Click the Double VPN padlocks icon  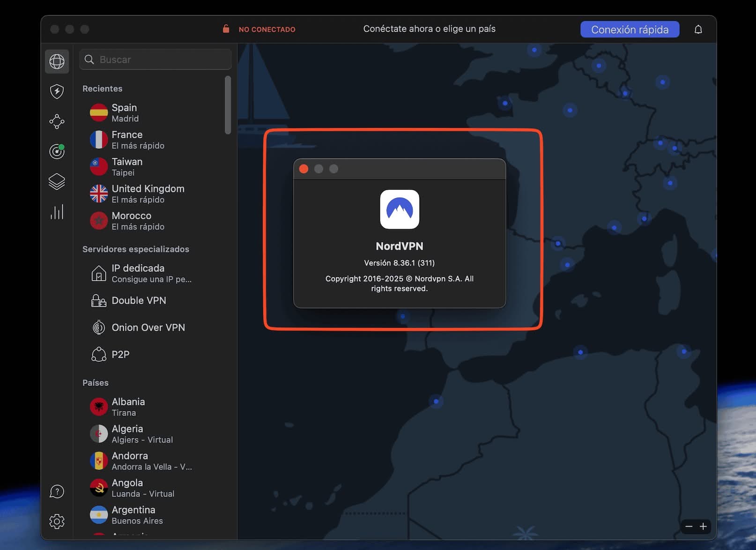click(x=98, y=300)
